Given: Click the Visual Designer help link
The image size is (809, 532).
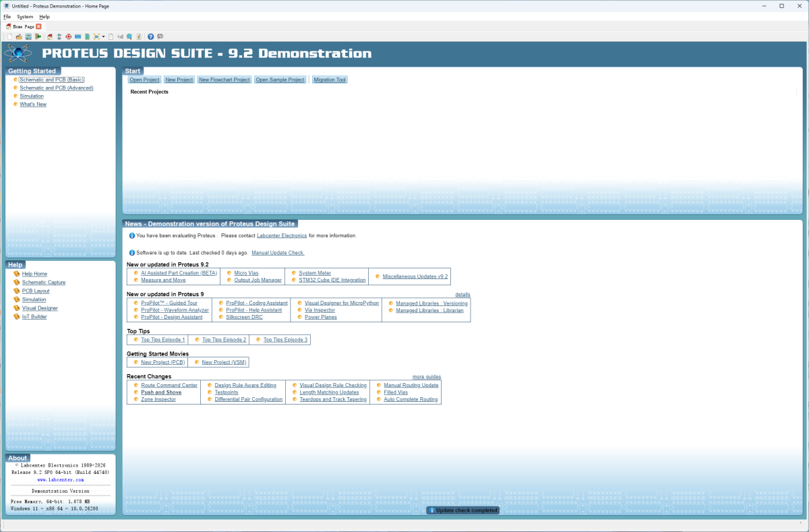Looking at the screenshot, I should point(40,308).
